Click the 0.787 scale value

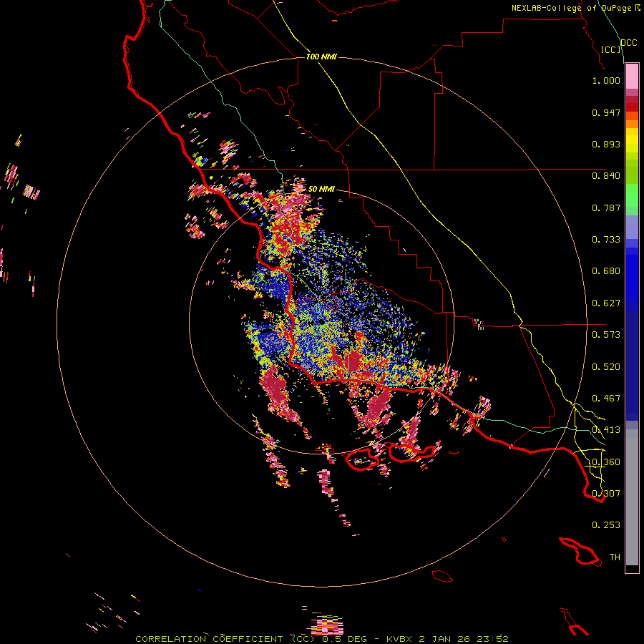[606, 208]
